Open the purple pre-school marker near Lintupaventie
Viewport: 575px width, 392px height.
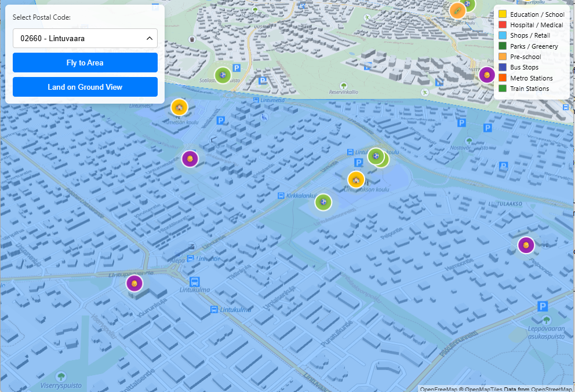click(x=134, y=284)
